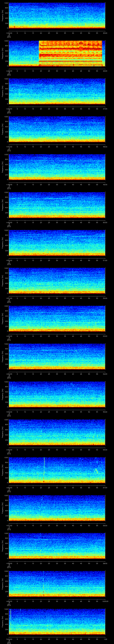Click the 50:00 end time label
Image resolution: width=114 pixels, height=644 pixels.
coord(105,223)
